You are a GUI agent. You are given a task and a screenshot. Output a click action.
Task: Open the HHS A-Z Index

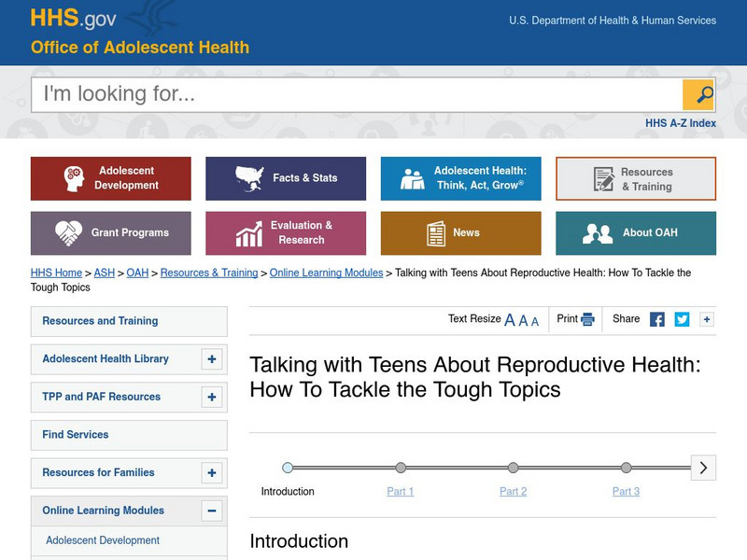683,122
